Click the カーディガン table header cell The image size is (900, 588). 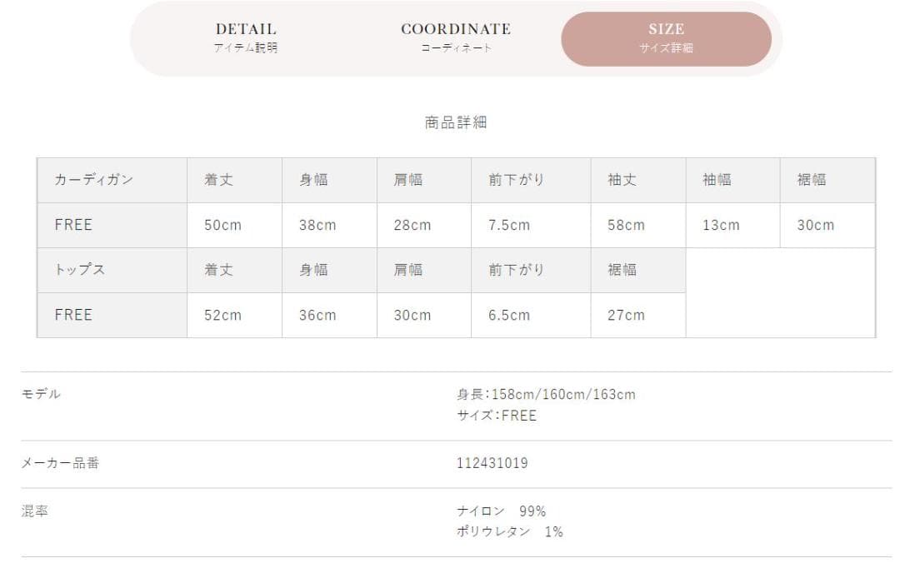click(112, 180)
